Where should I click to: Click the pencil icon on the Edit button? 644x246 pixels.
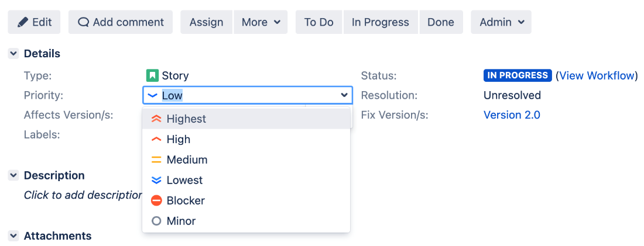(23, 22)
